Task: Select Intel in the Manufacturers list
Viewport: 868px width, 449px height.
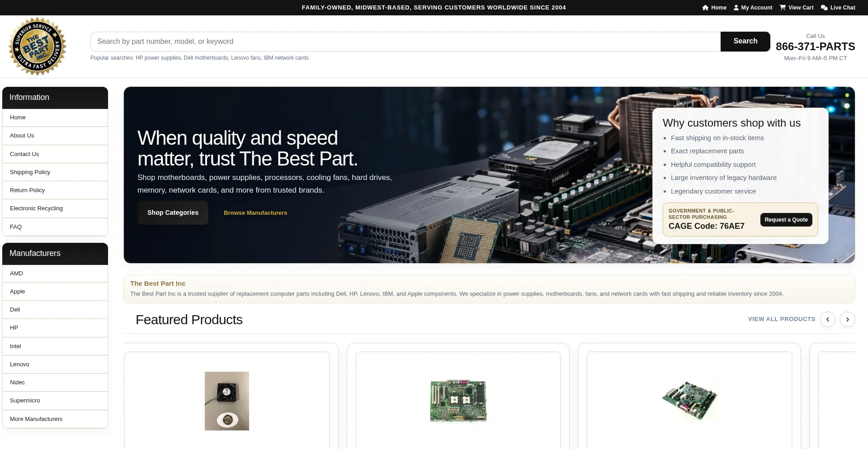Action: coord(55,346)
